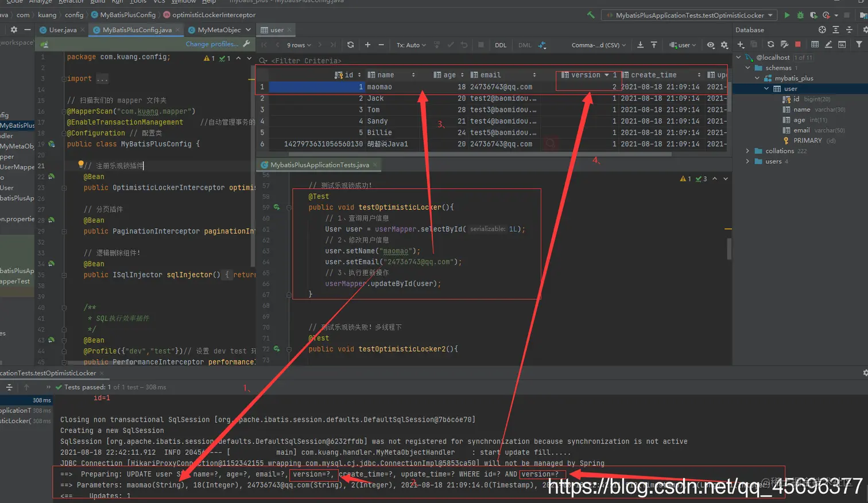Click the target icon in Database header
868x503 pixels.
[822, 30]
